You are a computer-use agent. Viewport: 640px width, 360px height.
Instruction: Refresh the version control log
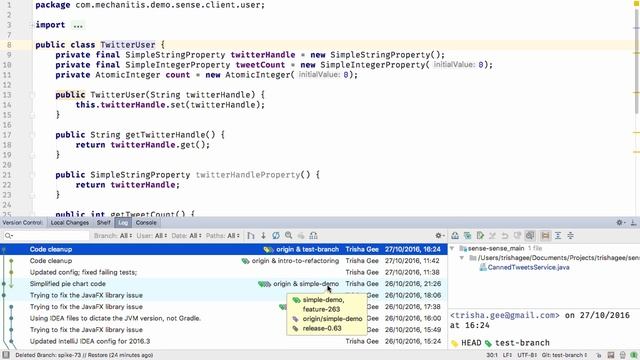coord(276,236)
